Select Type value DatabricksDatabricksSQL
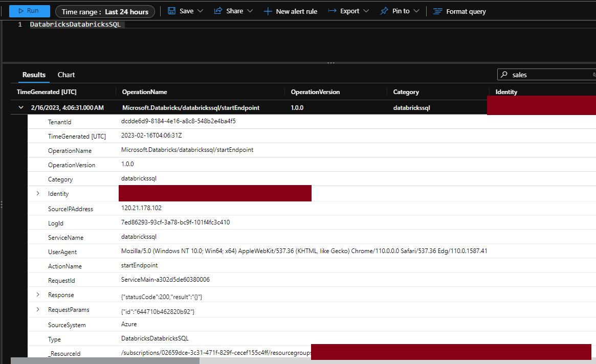Viewport: 596px width, 364px height. tap(154, 338)
